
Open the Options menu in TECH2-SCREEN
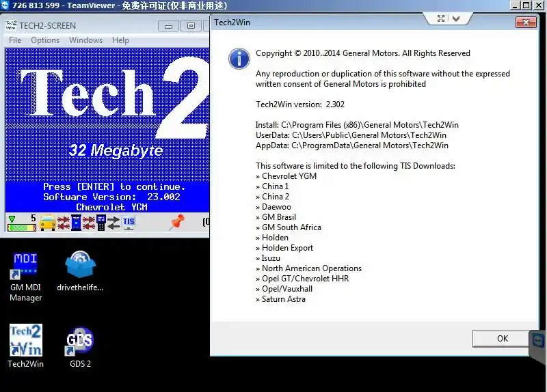(x=45, y=40)
